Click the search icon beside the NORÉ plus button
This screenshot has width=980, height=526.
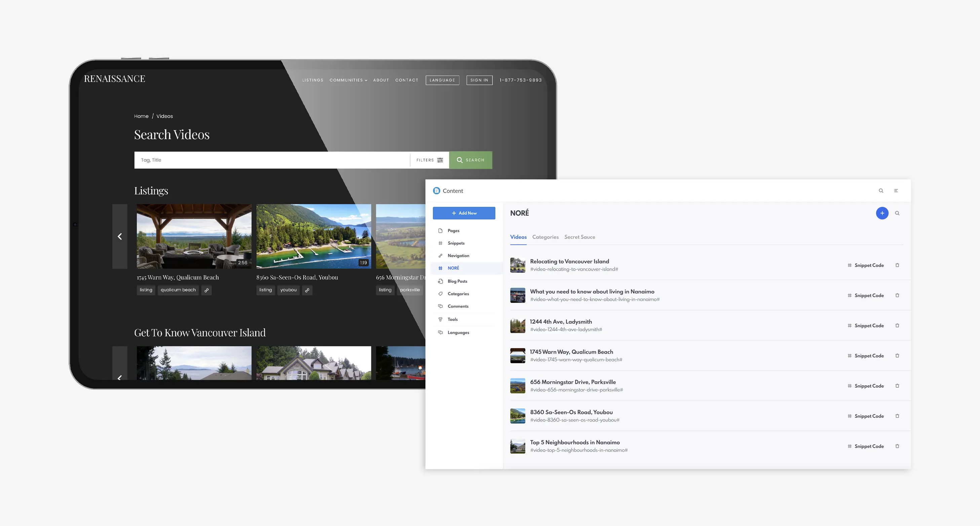pos(897,213)
